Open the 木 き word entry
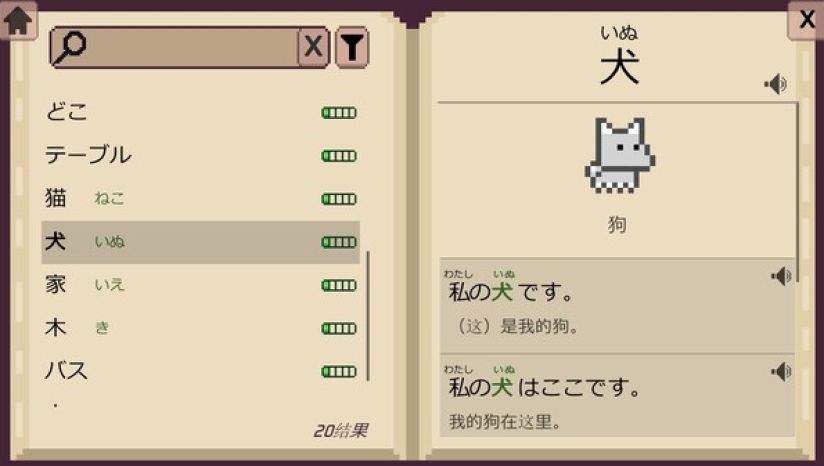Screen dimensions: 824x466 pyautogui.click(x=200, y=328)
